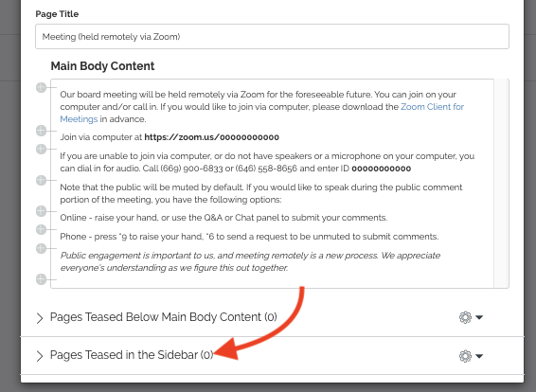Click the plus icon beside the first paragraph
Screen dimensions: 536x392
(41, 87)
